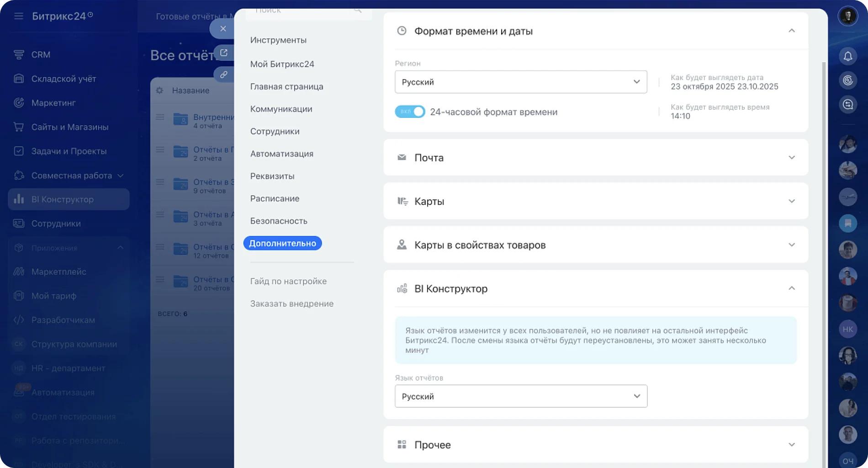
Task: Click the Заказать внедрение link
Action: (291, 303)
